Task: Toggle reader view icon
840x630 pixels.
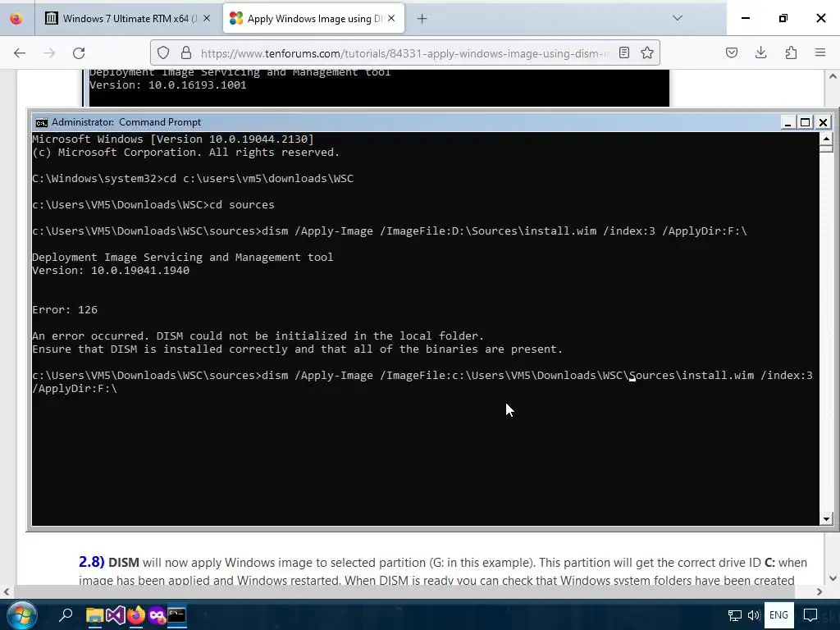Action: click(x=624, y=52)
